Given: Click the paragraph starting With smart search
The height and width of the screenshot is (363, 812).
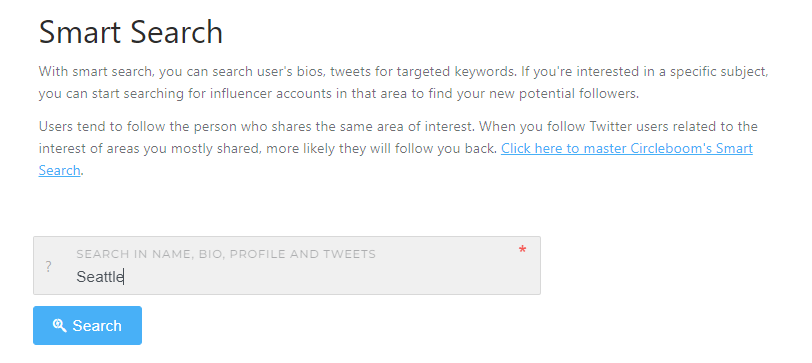Looking at the screenshot, I should coord(403,83).
